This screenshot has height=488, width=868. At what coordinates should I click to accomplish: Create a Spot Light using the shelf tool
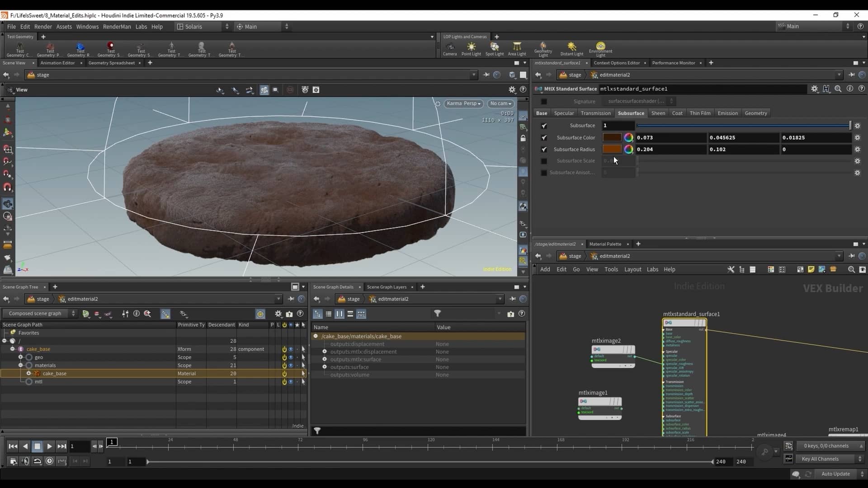(x=494, y=48)
